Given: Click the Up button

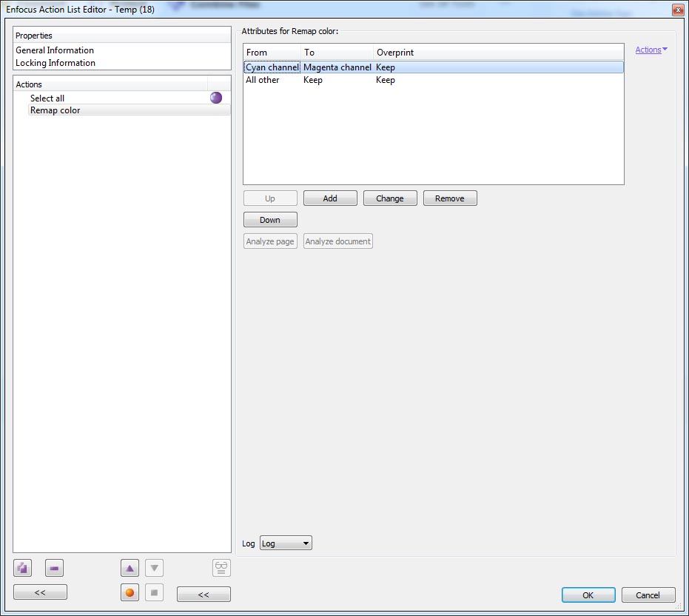Looking at the screenshot, I should point(270,198).
